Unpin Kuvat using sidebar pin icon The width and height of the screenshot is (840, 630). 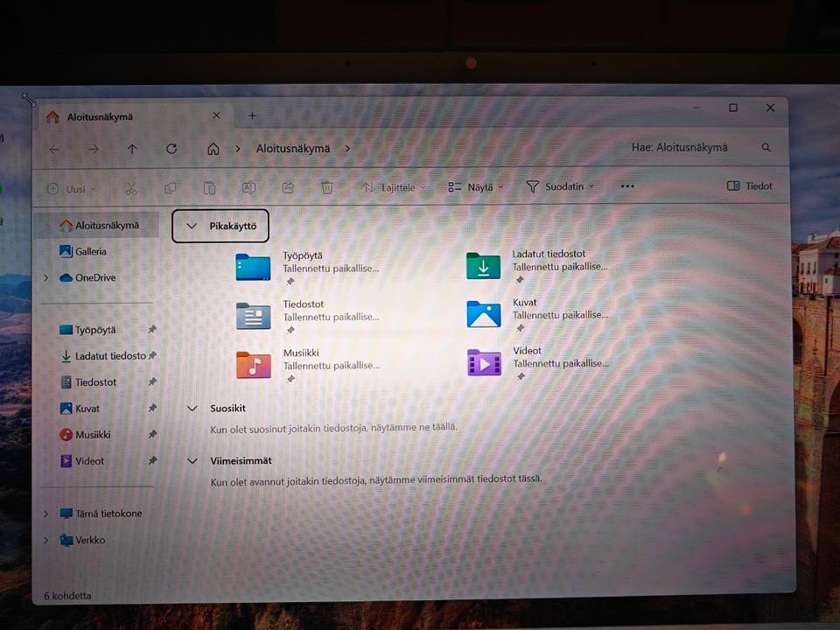pyautogui.click(x=152, y=408)
